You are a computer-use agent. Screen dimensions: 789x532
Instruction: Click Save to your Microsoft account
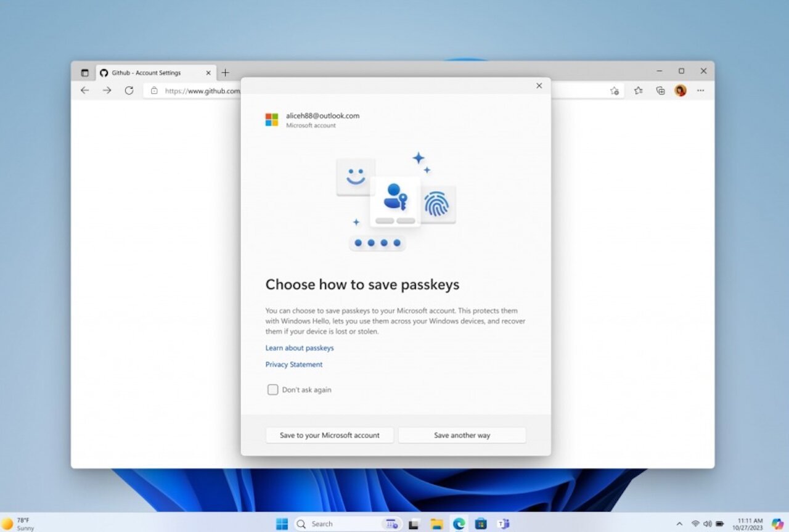(330, 435)
